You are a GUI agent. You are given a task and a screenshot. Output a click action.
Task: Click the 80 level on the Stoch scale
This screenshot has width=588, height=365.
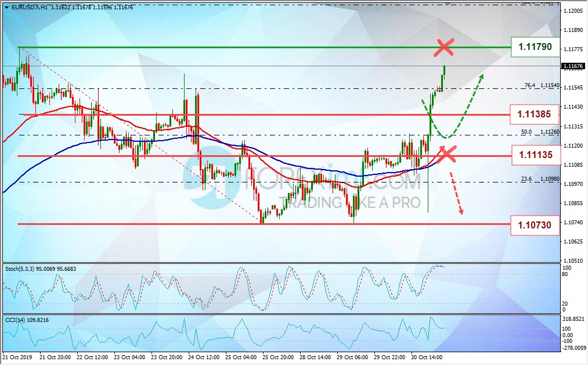(x=565, y=274)
